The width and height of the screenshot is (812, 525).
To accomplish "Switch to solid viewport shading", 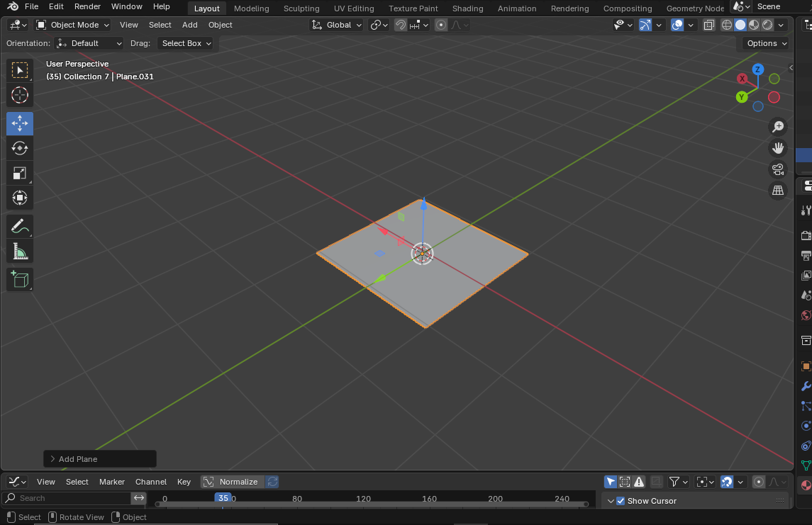I will [740, 25].
